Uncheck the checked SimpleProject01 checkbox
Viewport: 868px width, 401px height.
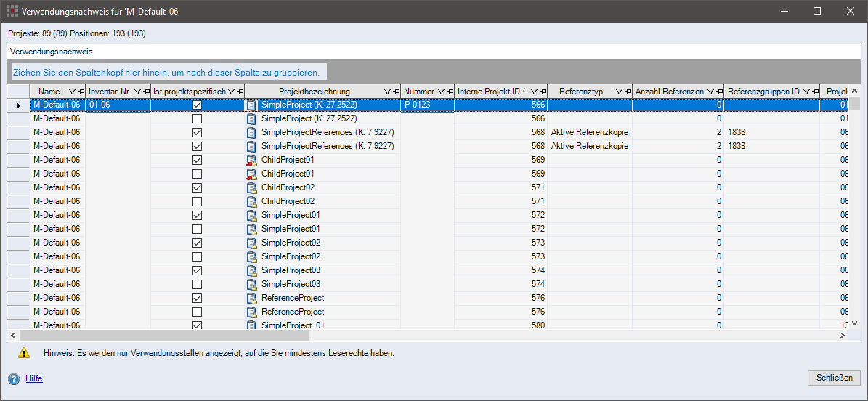click(197, 215)
